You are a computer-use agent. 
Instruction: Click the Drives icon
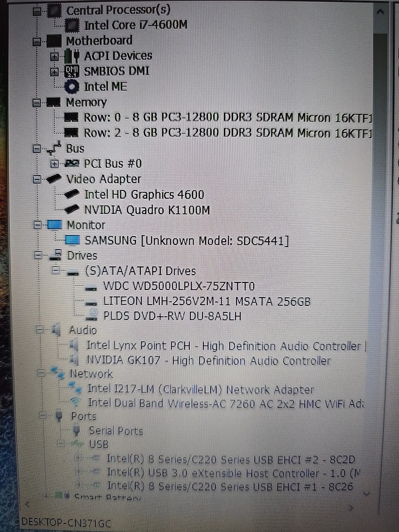[x=57, y=255]
